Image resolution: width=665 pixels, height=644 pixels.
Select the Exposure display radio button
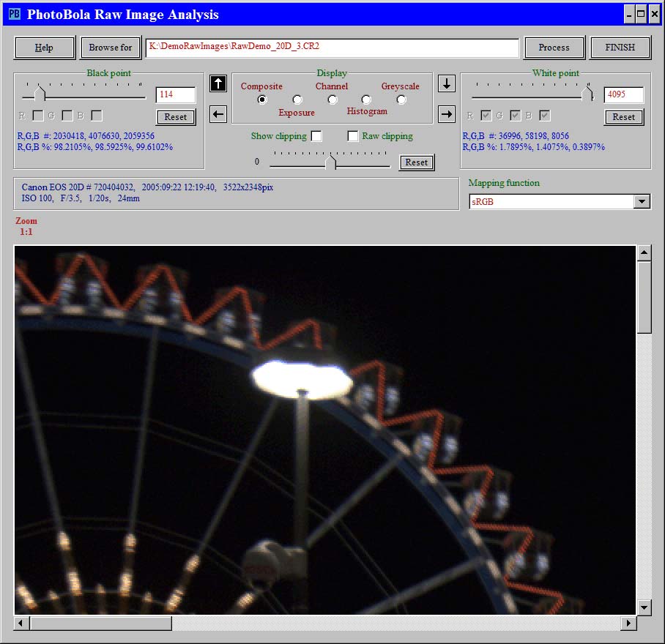[x=297, y=100]
